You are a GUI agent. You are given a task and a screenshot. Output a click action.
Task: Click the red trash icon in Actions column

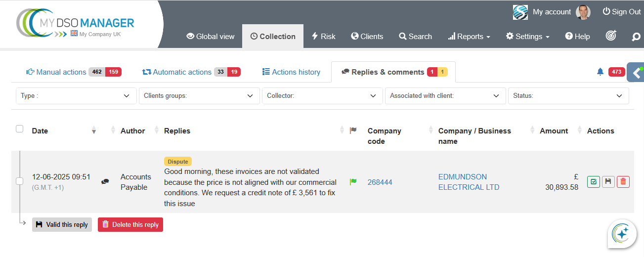tap(623, 182)
